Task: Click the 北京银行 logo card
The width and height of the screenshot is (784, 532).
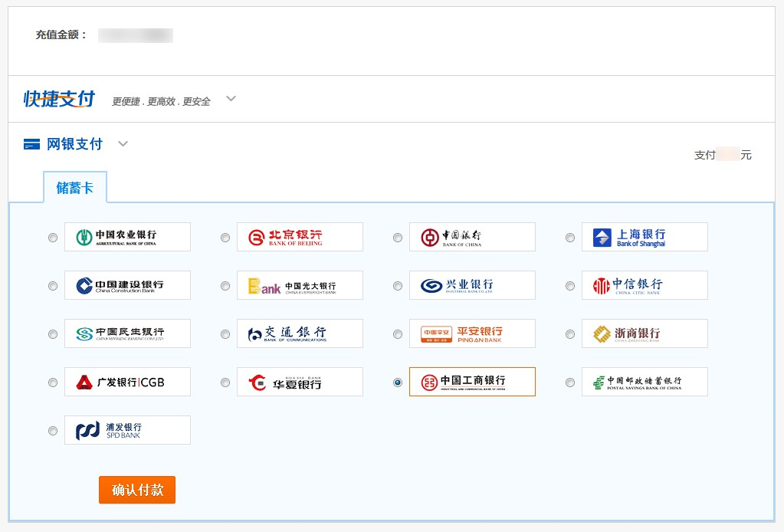Action: point(300,237)
